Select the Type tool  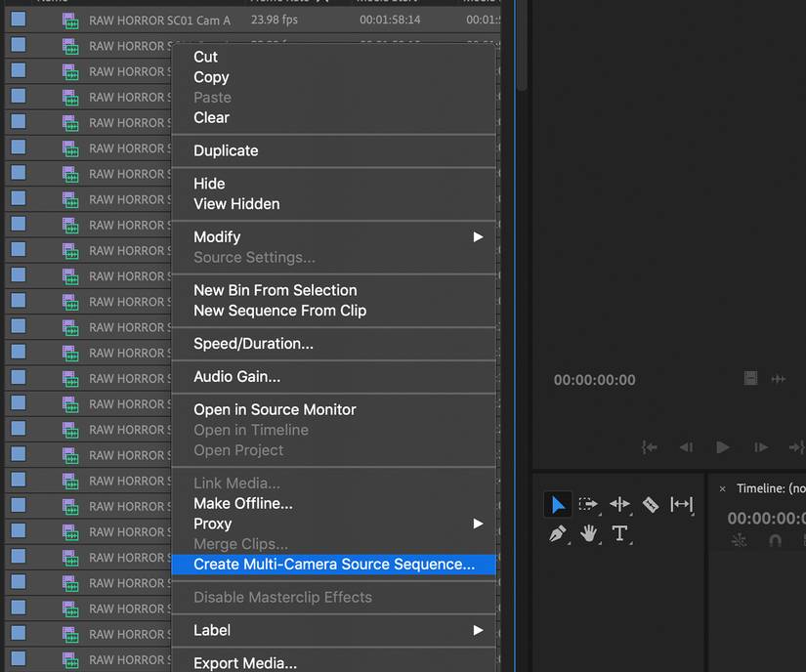pos(619,533)
